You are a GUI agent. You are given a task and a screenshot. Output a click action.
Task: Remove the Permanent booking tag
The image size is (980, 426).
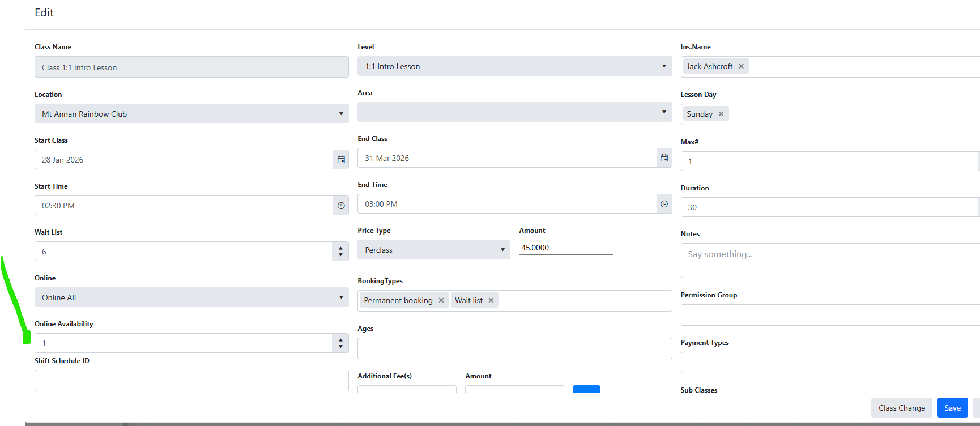click(441, 300)
